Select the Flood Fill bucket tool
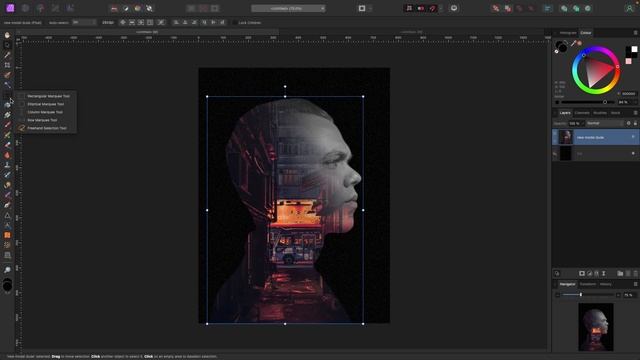This screenshot has height=360, width=640. click(x=7, y=105)
